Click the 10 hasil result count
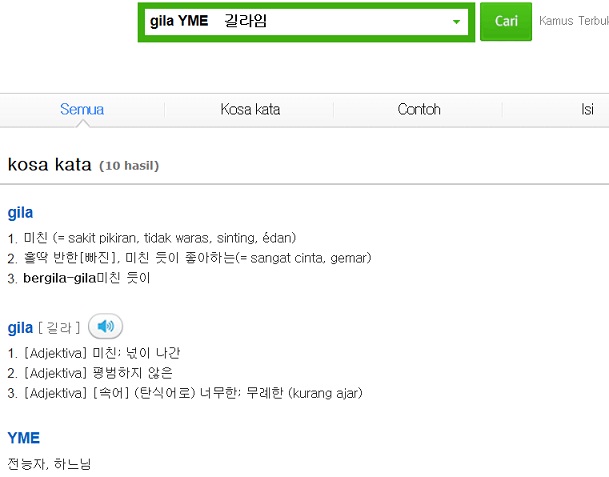The height and width of the screenshot is (477, 609). (129, 166)
